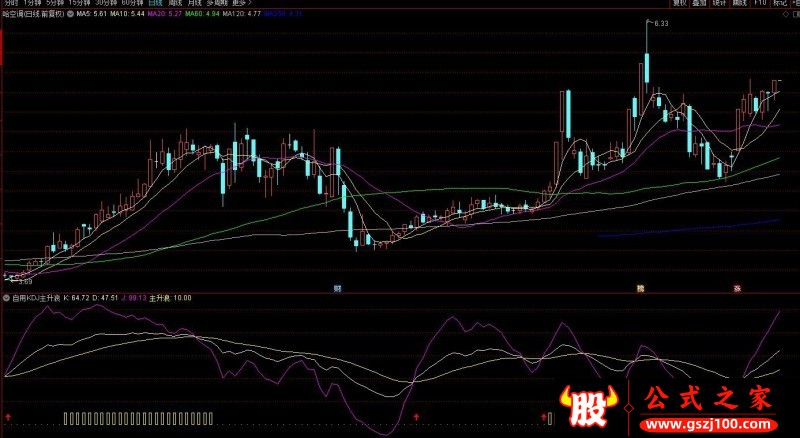Click the 叠加 overlay button
Viewport: 800px width, 438px height.
point(699,3)
